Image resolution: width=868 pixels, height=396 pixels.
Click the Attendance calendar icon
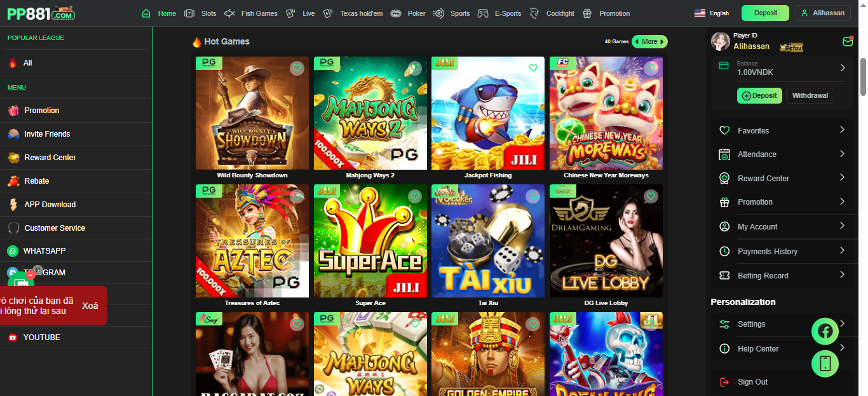(x=724, y=154)
